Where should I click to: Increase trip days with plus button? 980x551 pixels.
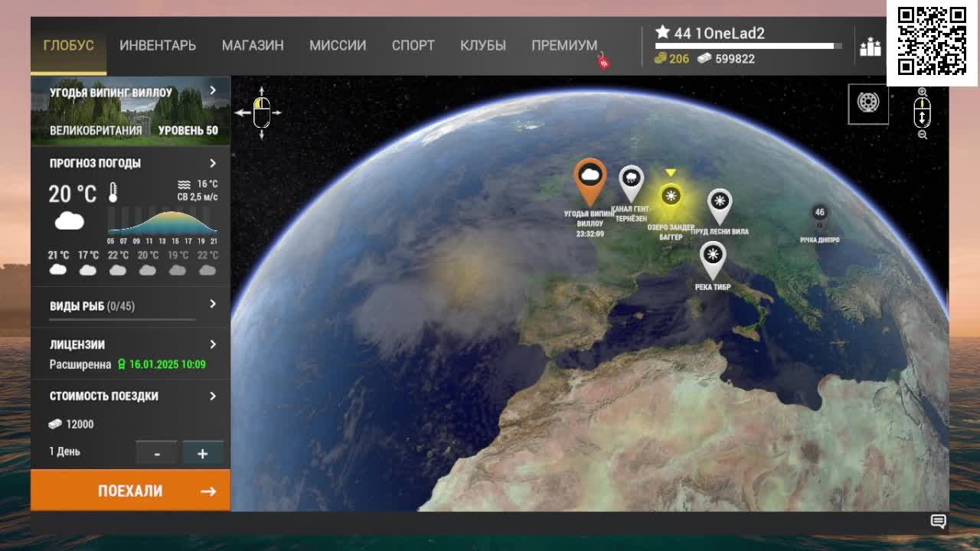[203, 453]
